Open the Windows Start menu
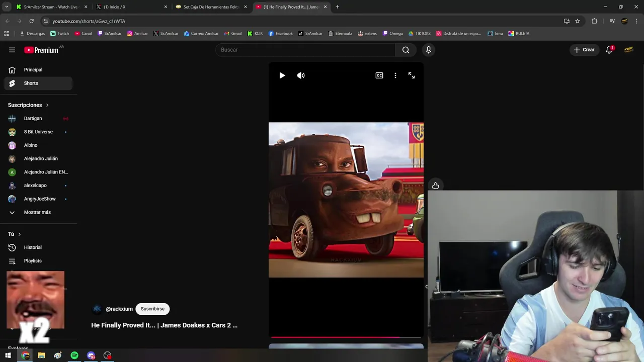 (x=8, y=355)
